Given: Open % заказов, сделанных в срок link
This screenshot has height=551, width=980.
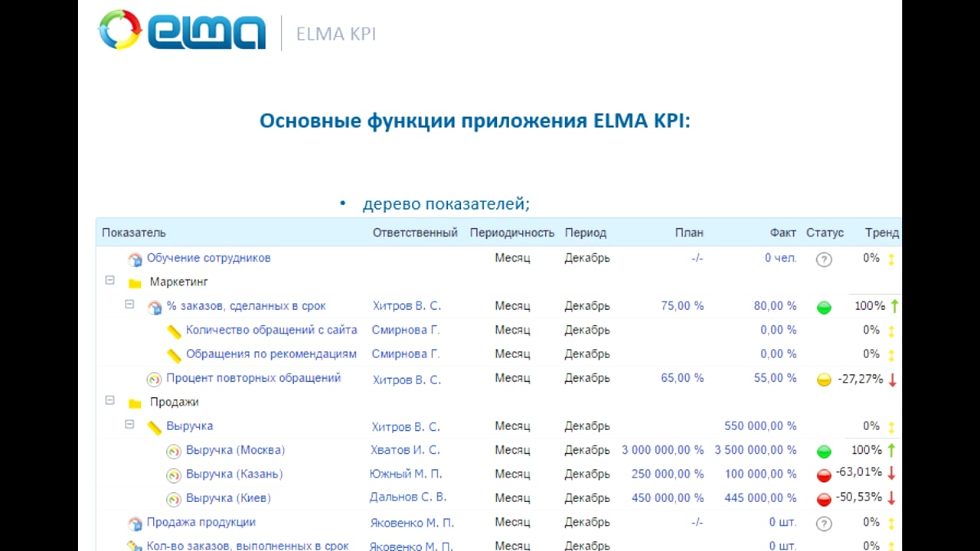Looking at the screenshot, I should tap(246, 306).
